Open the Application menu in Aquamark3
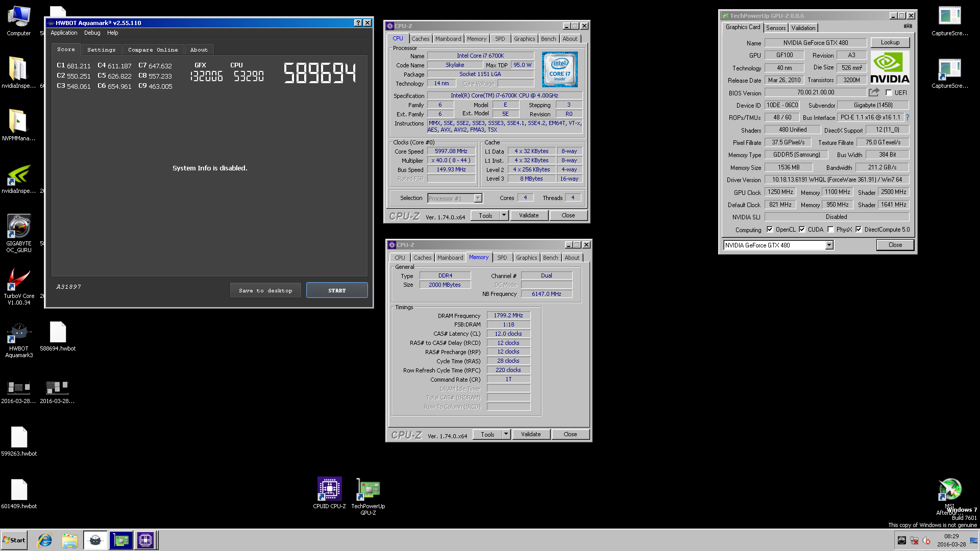The height and width of the screenshot is (551, 980). click(64, 33)
